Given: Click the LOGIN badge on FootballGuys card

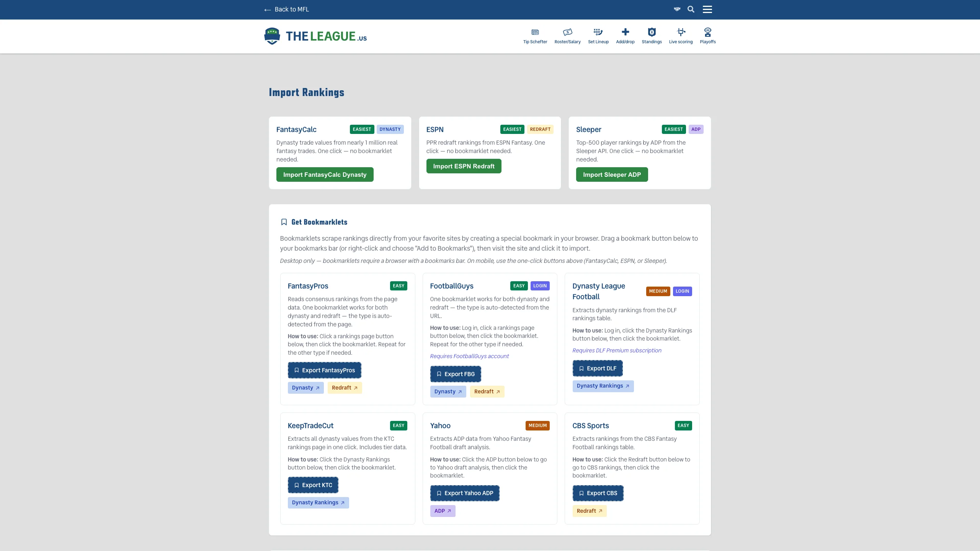Looking at the screenshot, I should click(x=540, y=286).
